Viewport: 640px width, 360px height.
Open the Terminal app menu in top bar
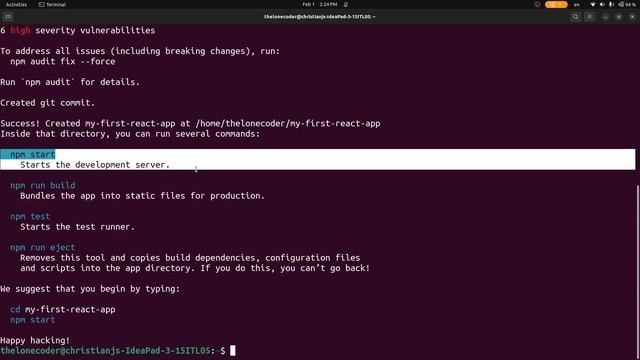tap(52, 4)
